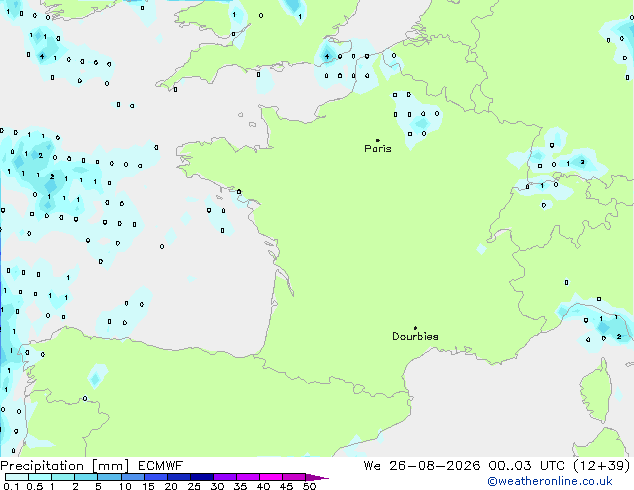Screen dimensions: 634x490
Task: Click the "Precipitation [mm]" title text
Action: [65, 466]
